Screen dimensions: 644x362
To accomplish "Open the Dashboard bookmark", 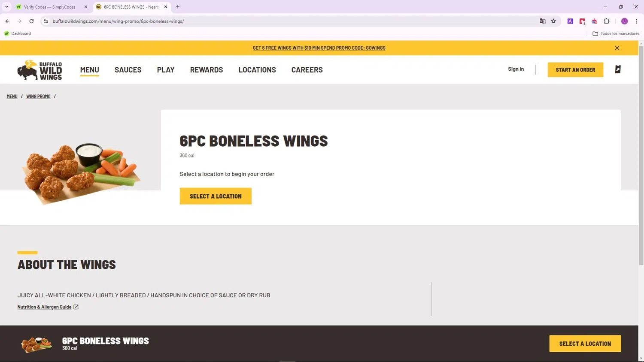I will (x=18, y=33).
